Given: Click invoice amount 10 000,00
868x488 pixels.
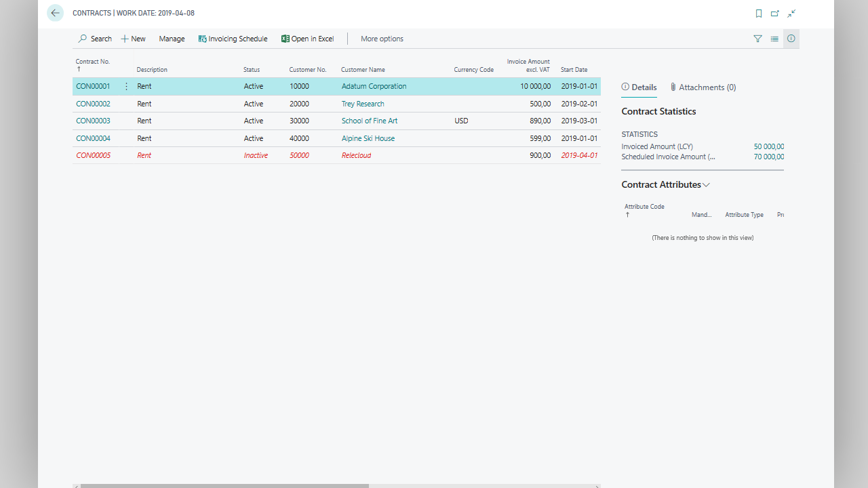Looking at the screenshot, I should pos(536,87).
